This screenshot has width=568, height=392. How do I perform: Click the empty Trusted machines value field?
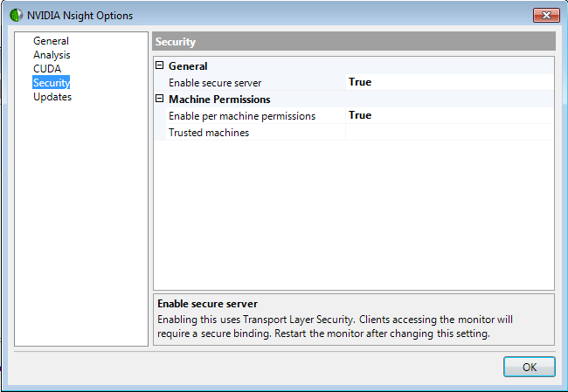449,132
